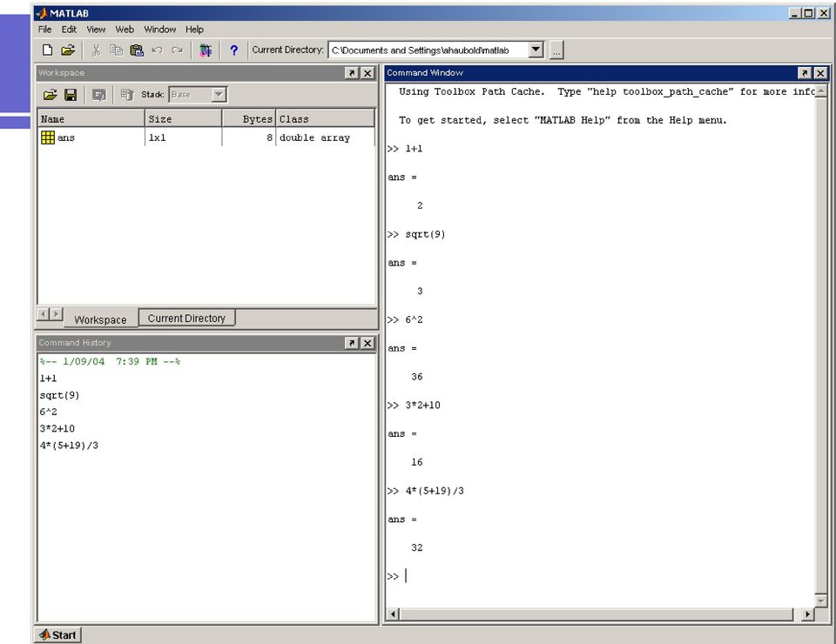Click the result 36 in Command Window
836x644 pixels.
tap(417, 377)
